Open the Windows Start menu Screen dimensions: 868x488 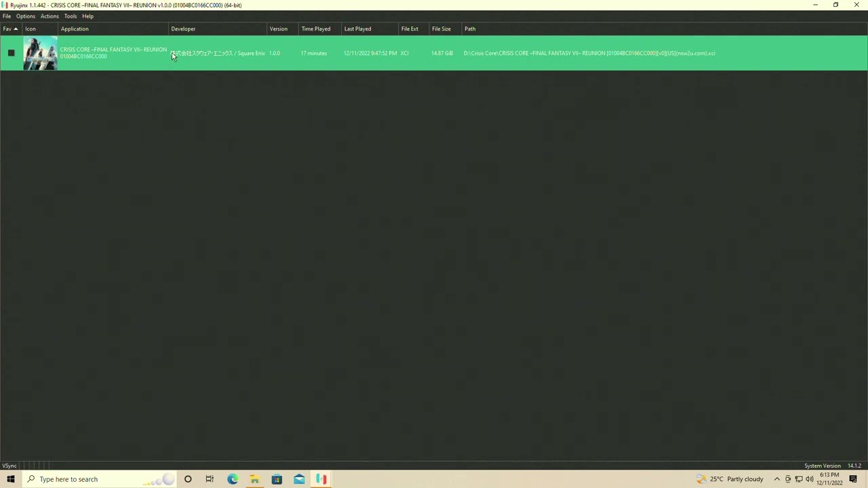click(11, 479)
